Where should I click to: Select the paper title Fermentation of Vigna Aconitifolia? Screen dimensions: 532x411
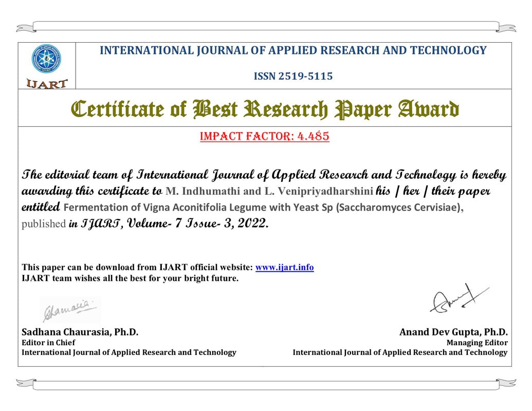tap(264, 207)
